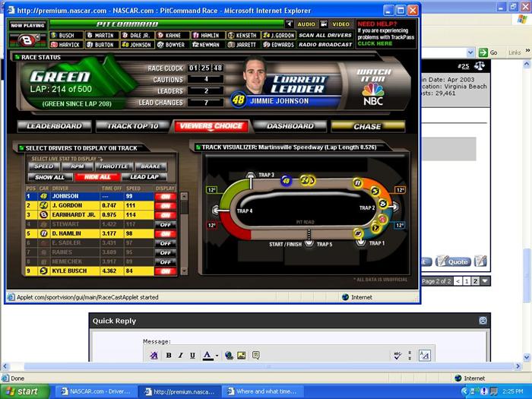Open the forum page navigation dropdown
The width and height of the screenshot is (532, 399).
click(485, 281)
